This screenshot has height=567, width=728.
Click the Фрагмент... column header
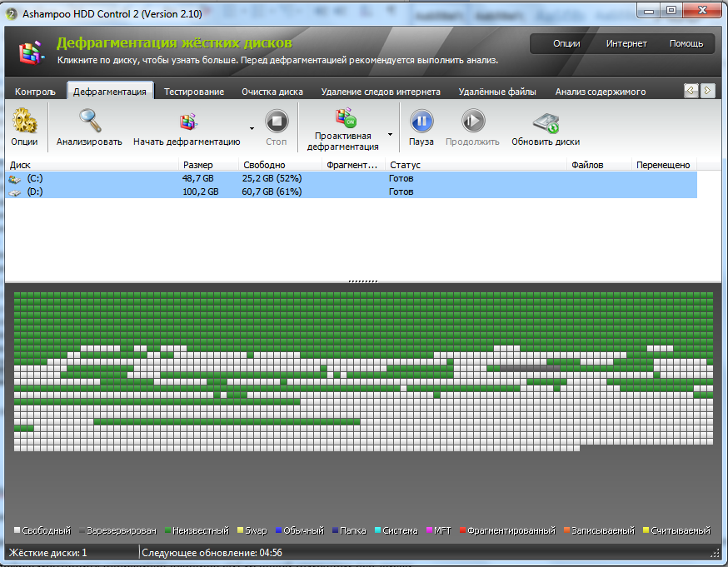coord(354,165)
